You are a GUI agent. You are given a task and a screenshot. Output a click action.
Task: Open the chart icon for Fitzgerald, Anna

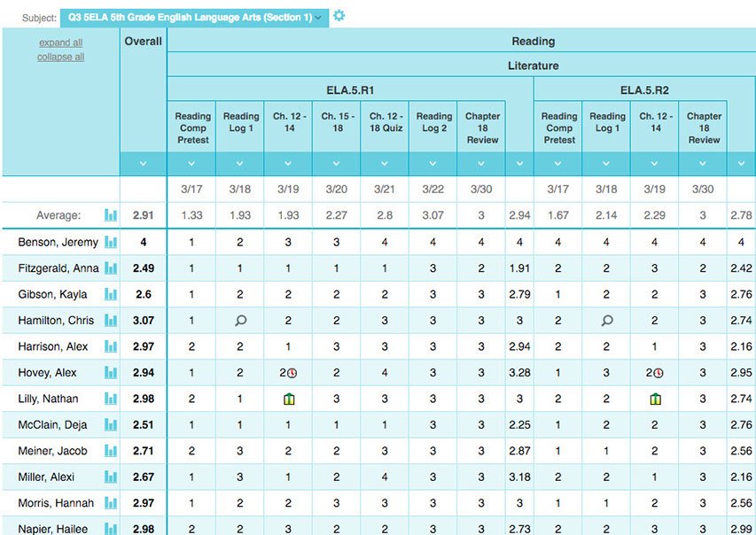point(111,268)
